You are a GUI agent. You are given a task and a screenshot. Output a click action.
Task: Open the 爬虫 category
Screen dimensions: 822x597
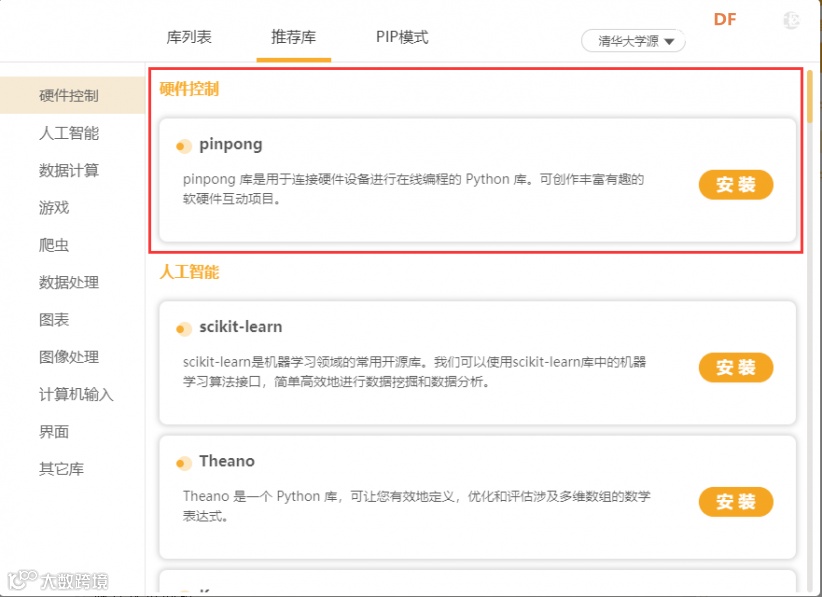click(x=54, y=245)
